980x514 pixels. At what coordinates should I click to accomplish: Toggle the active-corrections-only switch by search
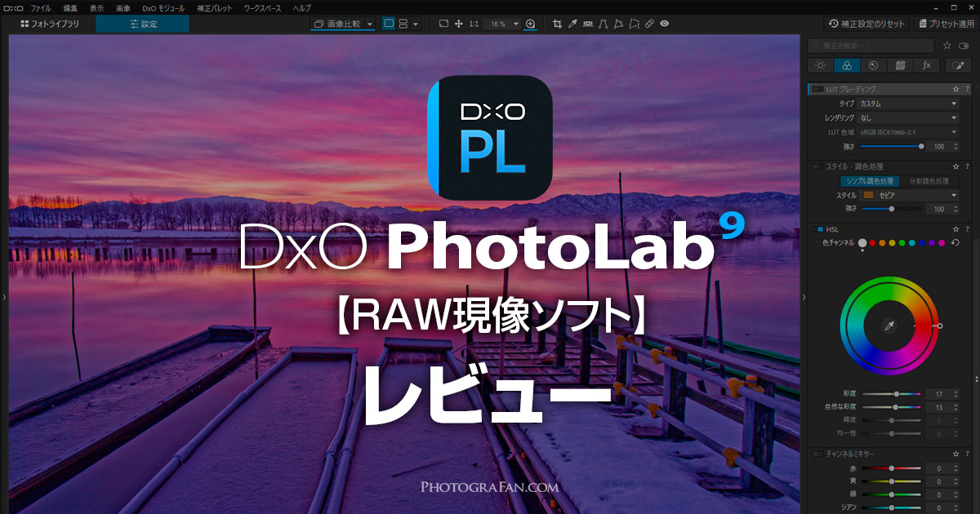(964, 46)
